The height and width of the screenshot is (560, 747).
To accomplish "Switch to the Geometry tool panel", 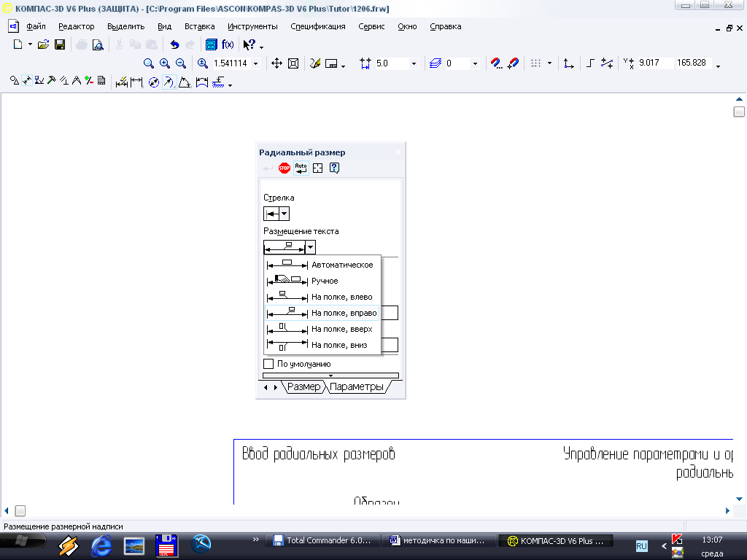I will (x=15, y=81).
